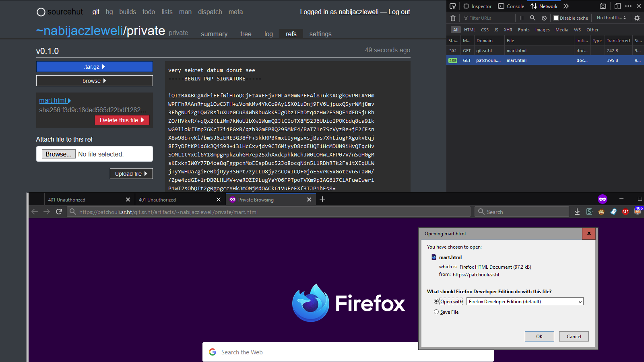This screenshot has width=644, height=362.
Task: Clear network log with trash icon
Action: coord(453,18)
